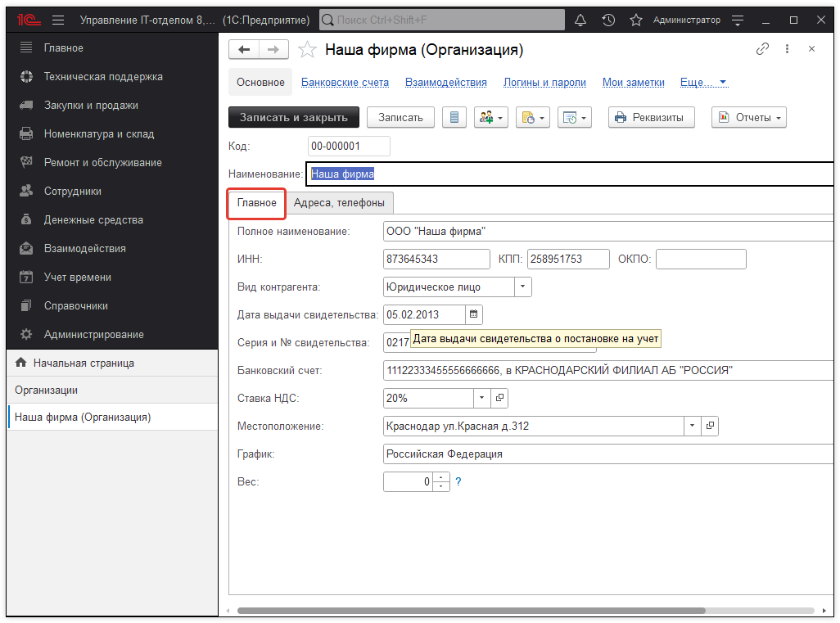Open the history clock icon
Viewport: 840px width, 623px height.
point(608,20)
